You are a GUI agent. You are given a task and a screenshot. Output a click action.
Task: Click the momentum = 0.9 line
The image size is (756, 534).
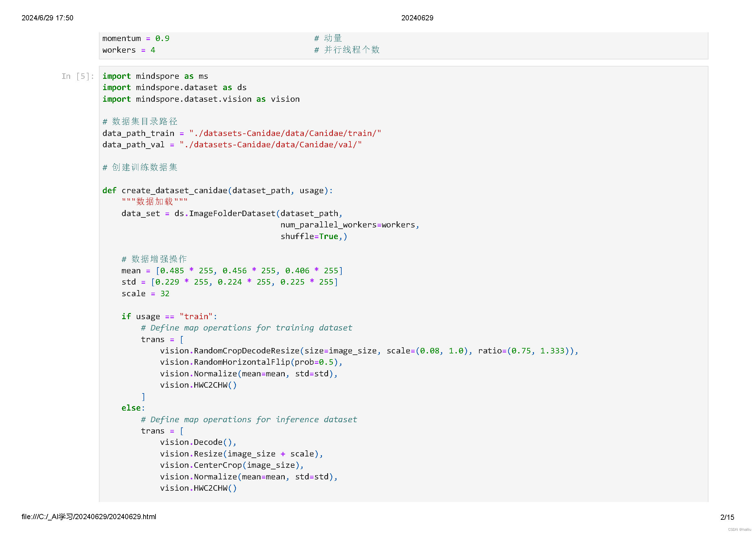point(136,38)
